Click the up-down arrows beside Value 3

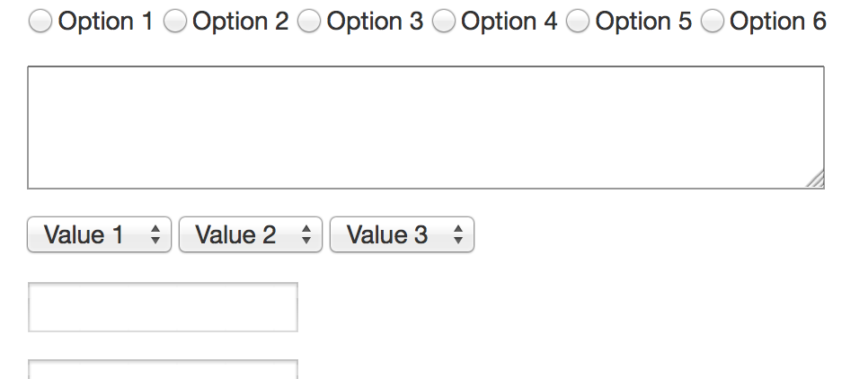[x=458, y=235]
